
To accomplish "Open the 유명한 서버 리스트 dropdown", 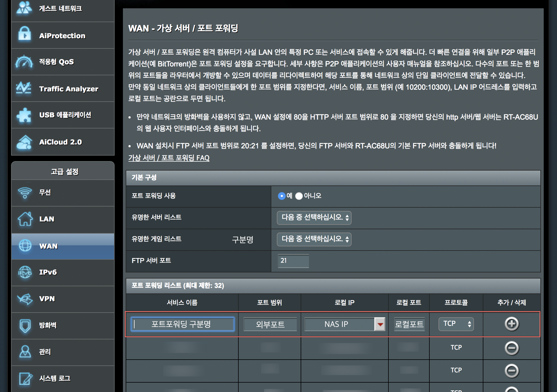I will coord(314,218).
